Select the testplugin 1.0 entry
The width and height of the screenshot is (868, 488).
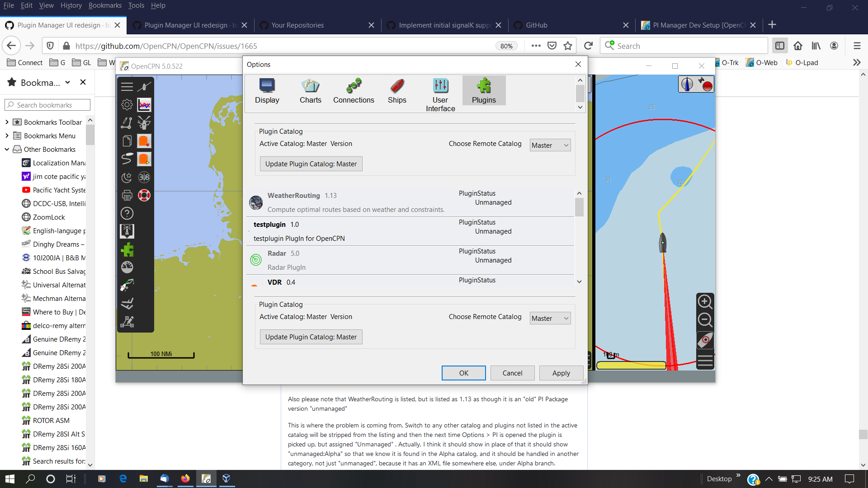[410, 231]
